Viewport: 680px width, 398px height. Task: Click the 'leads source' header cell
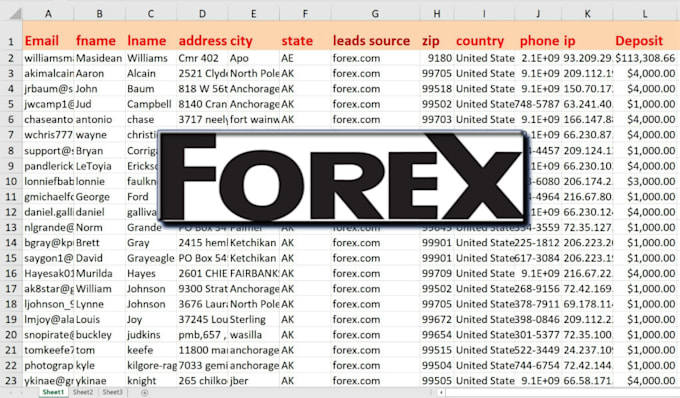coord(375,36)
